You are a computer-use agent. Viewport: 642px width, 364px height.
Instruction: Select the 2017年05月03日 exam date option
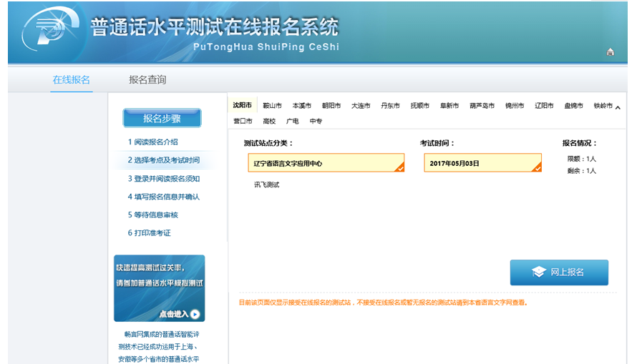(482, 163)
